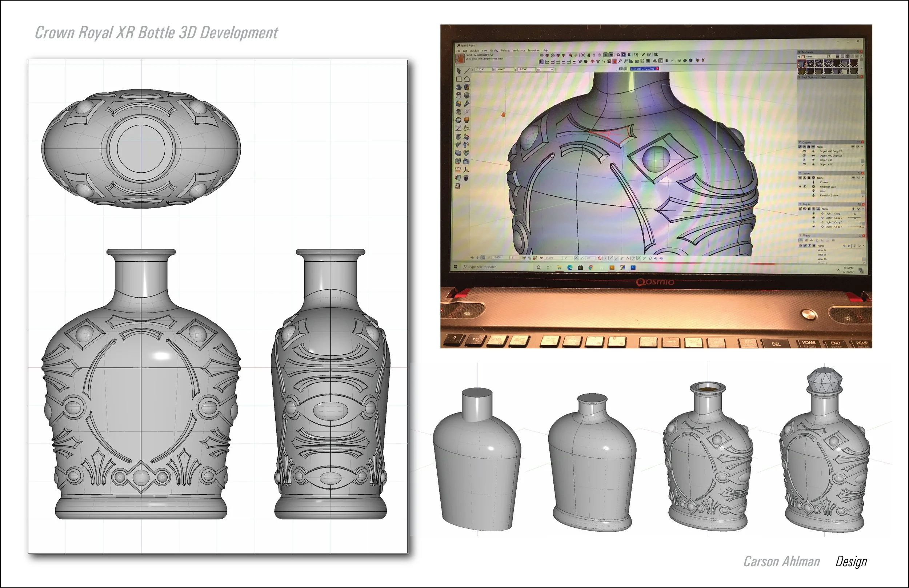Screen dimensions: 909x588
Task: Select the Rectangle drawing tool in the left toolbar
Action: [x=459, y=78]
